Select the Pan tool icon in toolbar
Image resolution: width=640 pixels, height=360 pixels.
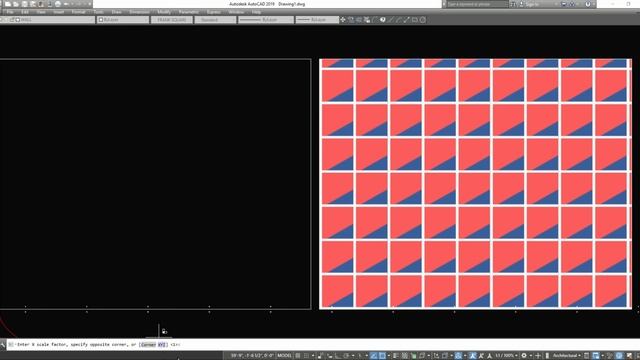pyautogui.click(x=343, y=20)
